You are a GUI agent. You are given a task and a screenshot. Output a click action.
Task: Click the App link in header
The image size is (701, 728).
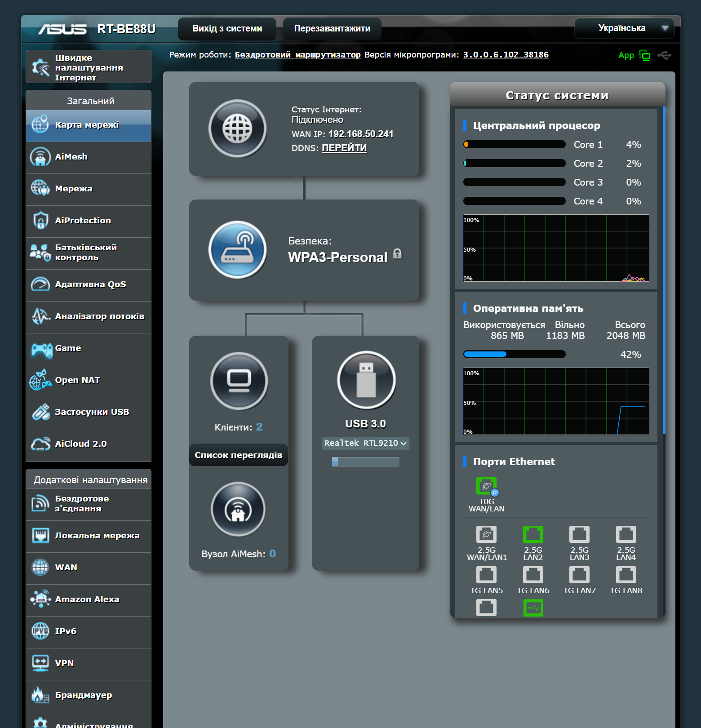(626, 55)
